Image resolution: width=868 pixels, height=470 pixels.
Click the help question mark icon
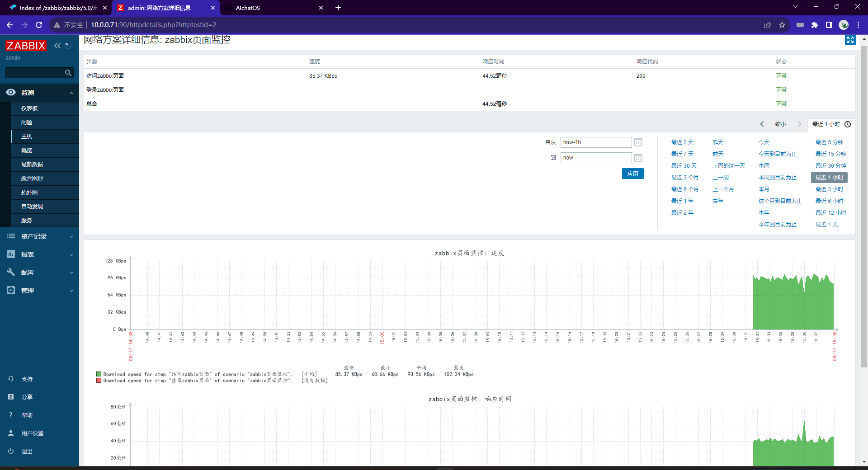[11, 415]
